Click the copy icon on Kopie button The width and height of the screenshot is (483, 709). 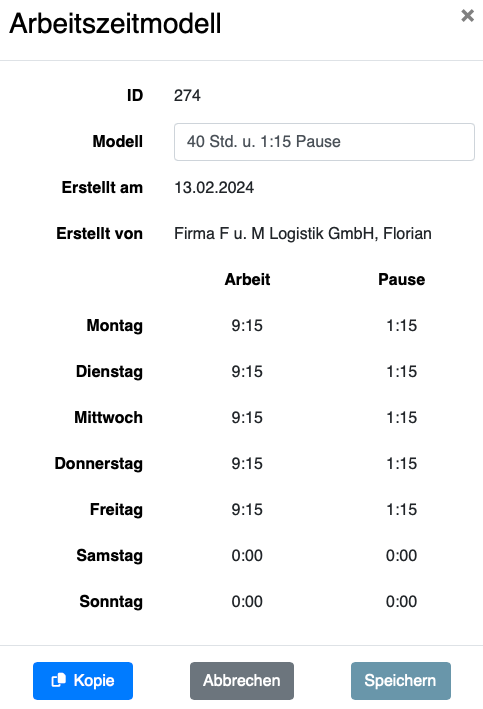click(x=59, y=680)
